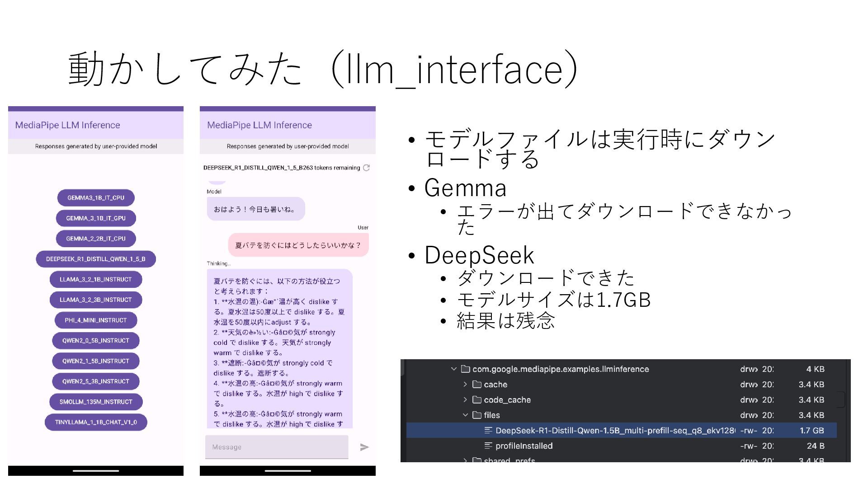
Task: Tap the TINYLLAMA_1_1B_CHAT_V1_0 model button
Action: [x=96, y=422]
